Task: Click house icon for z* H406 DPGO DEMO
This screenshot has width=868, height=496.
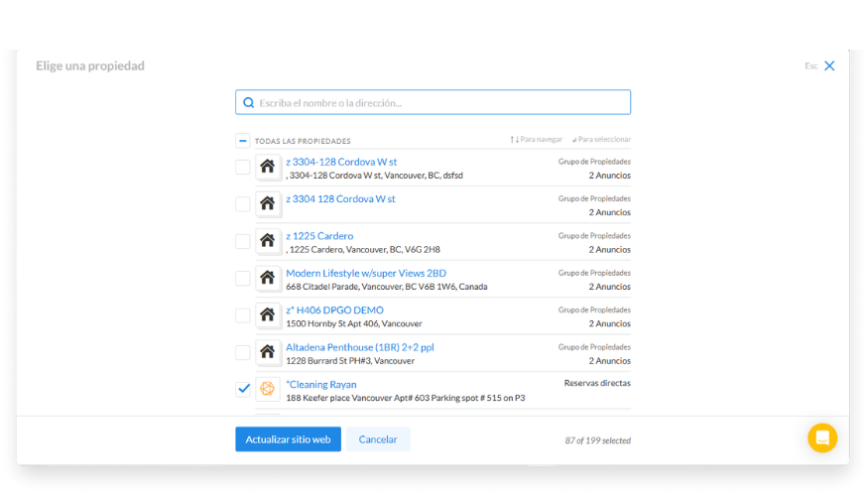Action: (x=267, y=315)
